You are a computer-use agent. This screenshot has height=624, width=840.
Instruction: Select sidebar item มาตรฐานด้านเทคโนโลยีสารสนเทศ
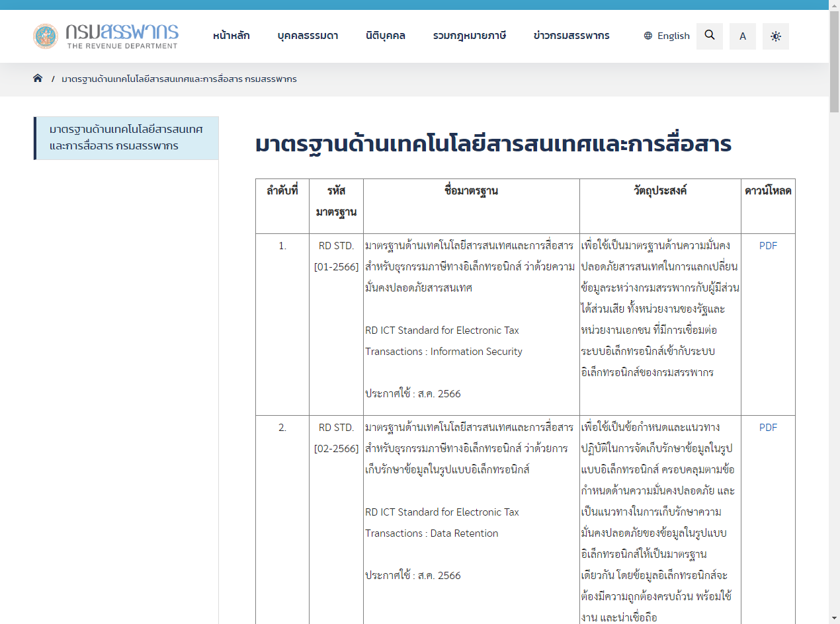point(126,137)
